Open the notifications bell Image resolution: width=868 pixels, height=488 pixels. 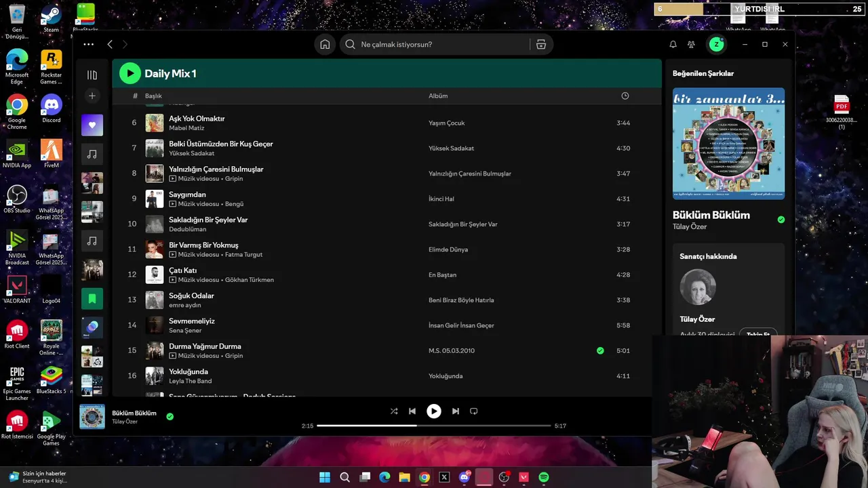pyautogui.click(x=673, y=44)
